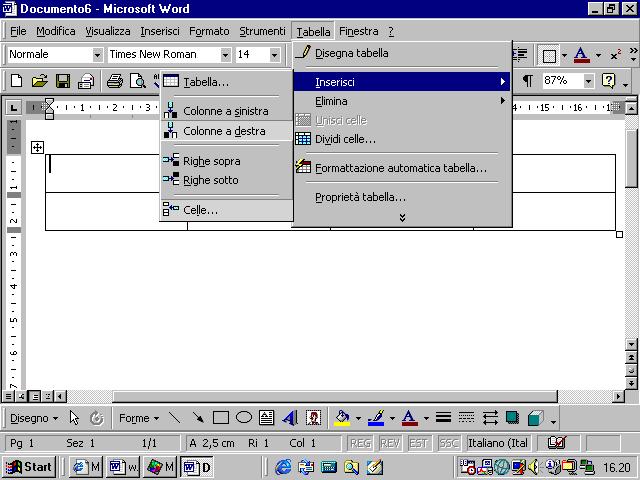Open the Modifica menu

click(56, 31)
